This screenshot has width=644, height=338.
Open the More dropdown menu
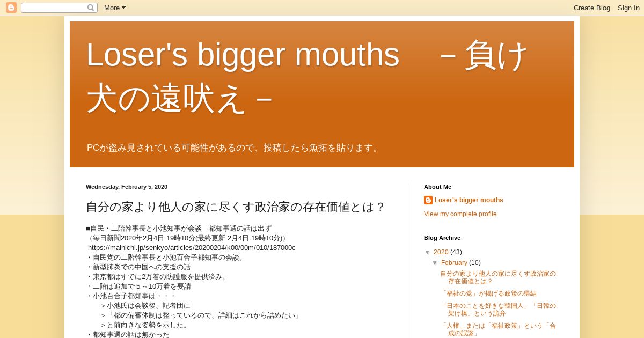(x=115, y=8)
